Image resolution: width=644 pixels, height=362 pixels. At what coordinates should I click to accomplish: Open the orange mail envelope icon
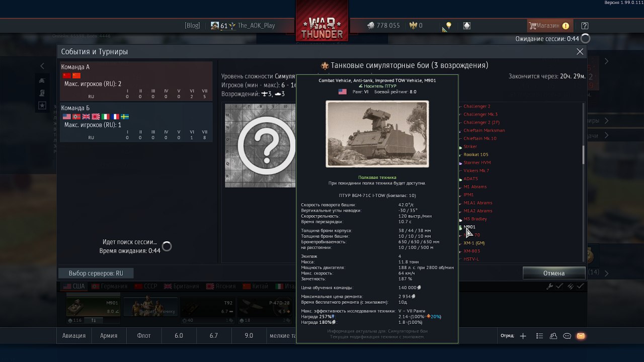581,336
